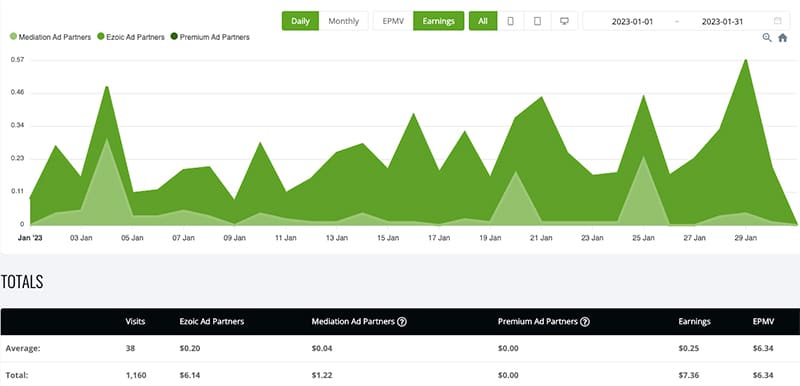The width and height of the screenshot is (800, 386).
Task: Click the chart zoom magnifier icon
Action: click(x=767, y=37)
